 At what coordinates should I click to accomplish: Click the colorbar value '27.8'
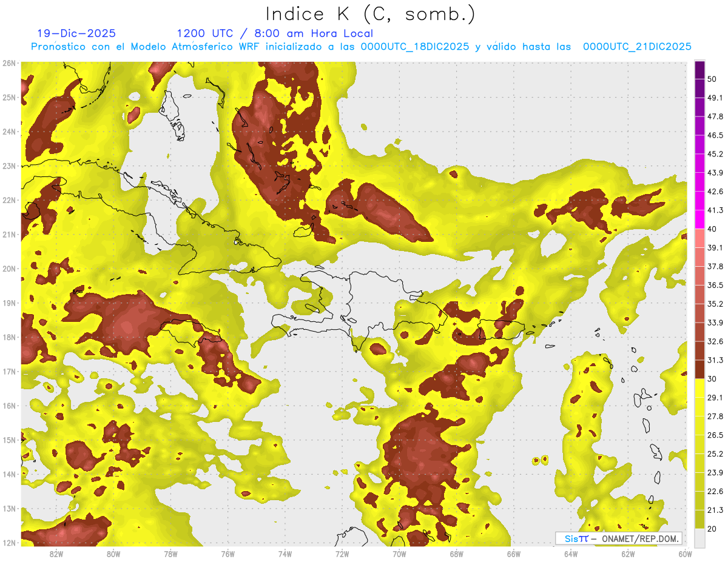click(715, 416)
